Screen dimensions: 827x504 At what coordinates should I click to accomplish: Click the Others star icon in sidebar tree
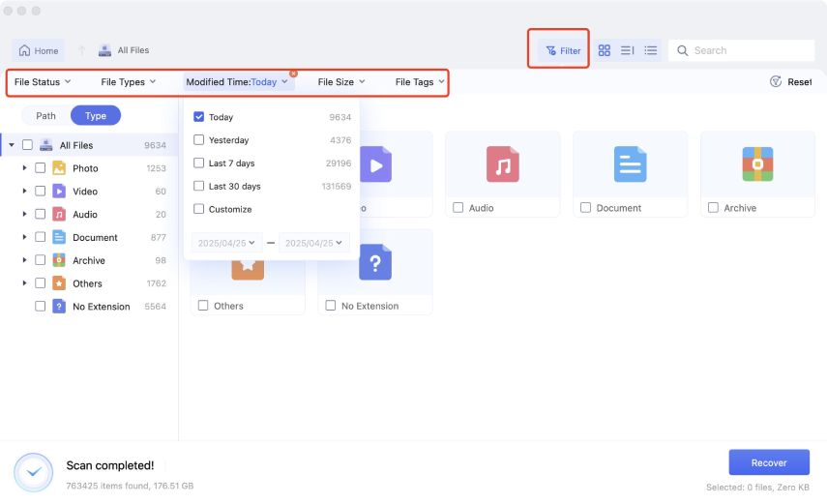(x=59, y=283)
